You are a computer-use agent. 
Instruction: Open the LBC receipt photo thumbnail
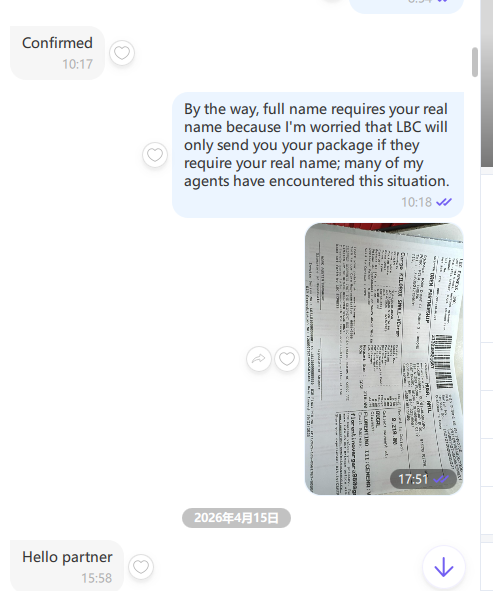point(384,359)
